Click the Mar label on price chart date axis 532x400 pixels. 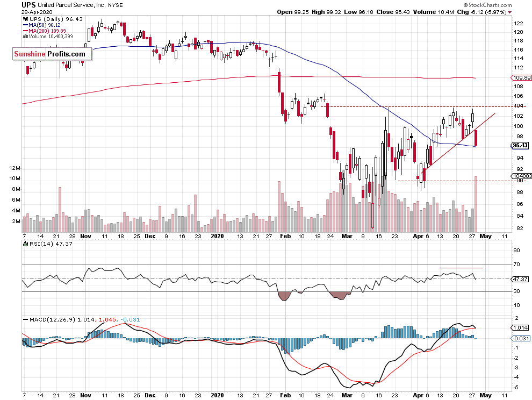(347, 236)
